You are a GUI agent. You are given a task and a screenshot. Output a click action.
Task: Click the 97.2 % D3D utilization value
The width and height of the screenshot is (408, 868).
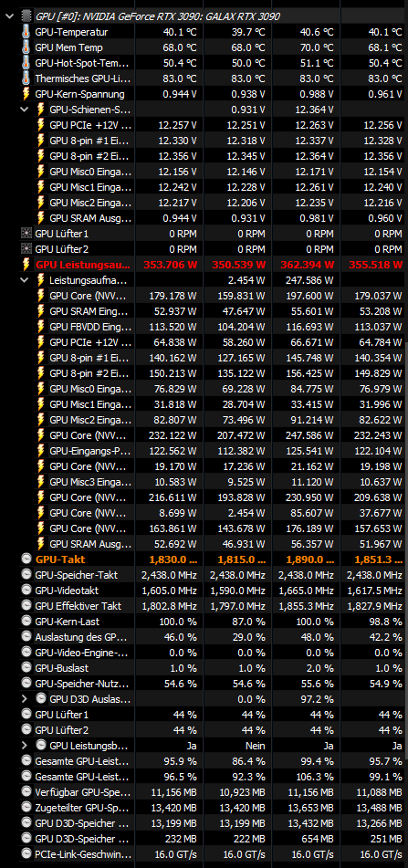pyautogui.click(x=318, y=698)
